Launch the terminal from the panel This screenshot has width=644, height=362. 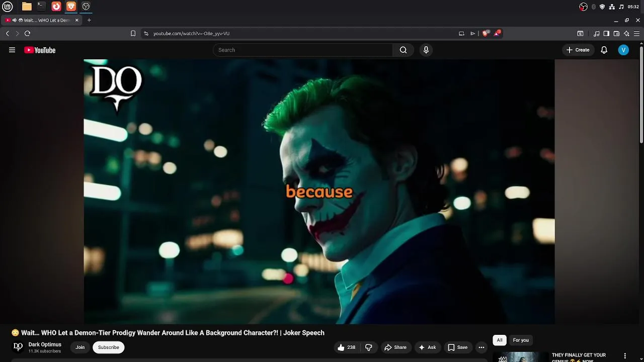click(x=41, y=7)
